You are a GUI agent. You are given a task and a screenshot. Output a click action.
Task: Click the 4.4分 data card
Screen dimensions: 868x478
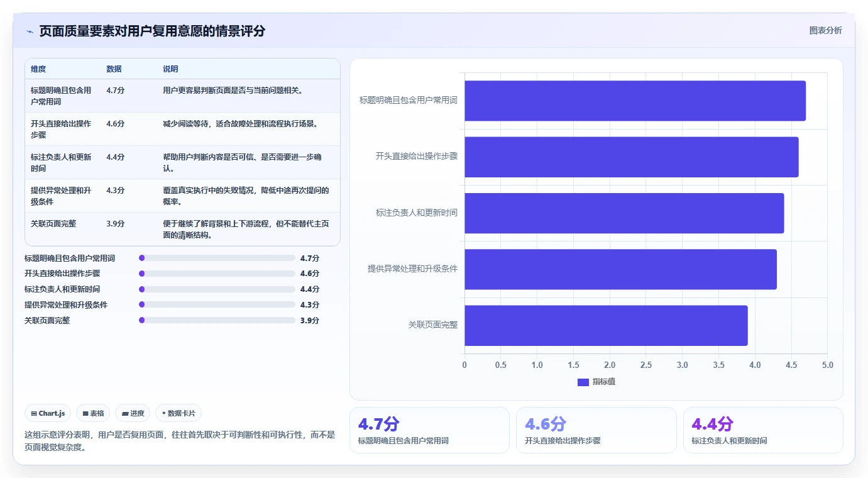[x=763, y=430]
